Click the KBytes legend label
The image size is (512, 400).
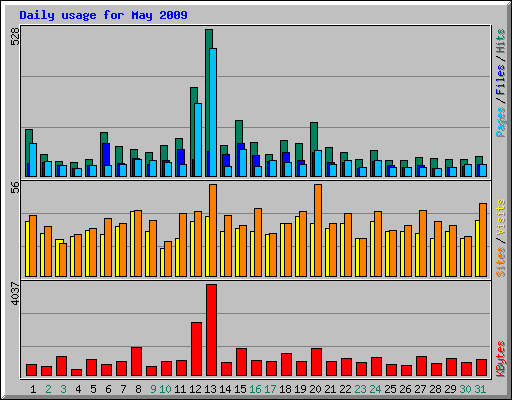pyautogui.click(x=501, y=359)
